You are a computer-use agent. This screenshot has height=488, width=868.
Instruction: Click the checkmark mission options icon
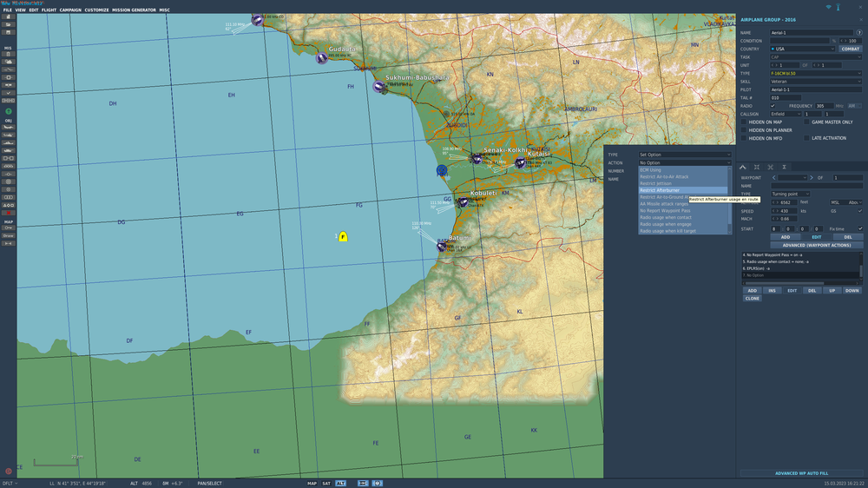8,93
